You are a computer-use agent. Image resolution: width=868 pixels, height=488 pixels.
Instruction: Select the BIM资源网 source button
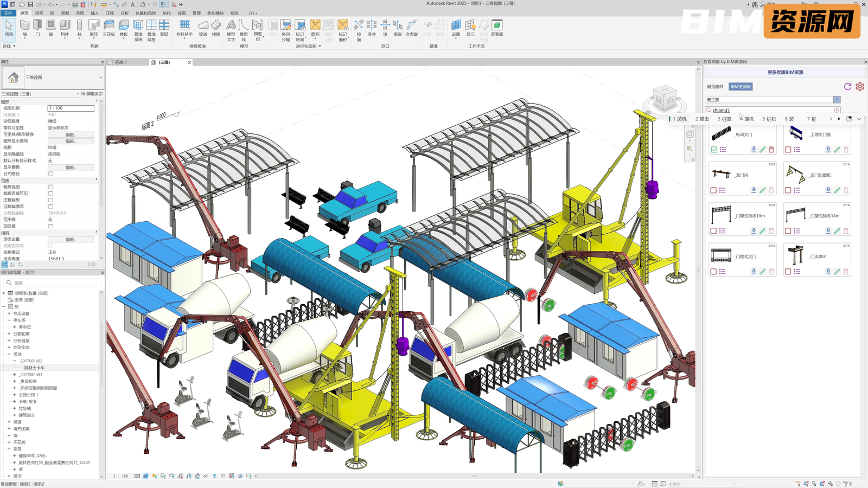tap(741, 87)
